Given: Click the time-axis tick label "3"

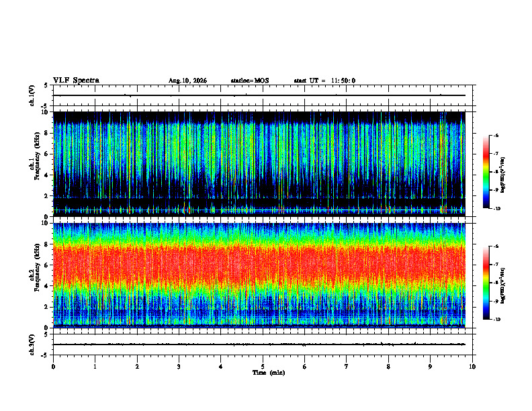Looking at the screenshot, I should click(179, 367).
